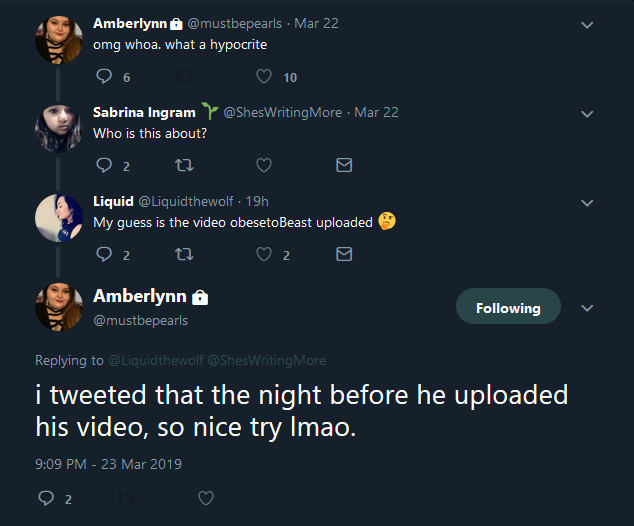The image size is (634, 526).
Task: Open the 9:09 PM - 23 Mar 2019 timestamp
Action: coord(108,464)
